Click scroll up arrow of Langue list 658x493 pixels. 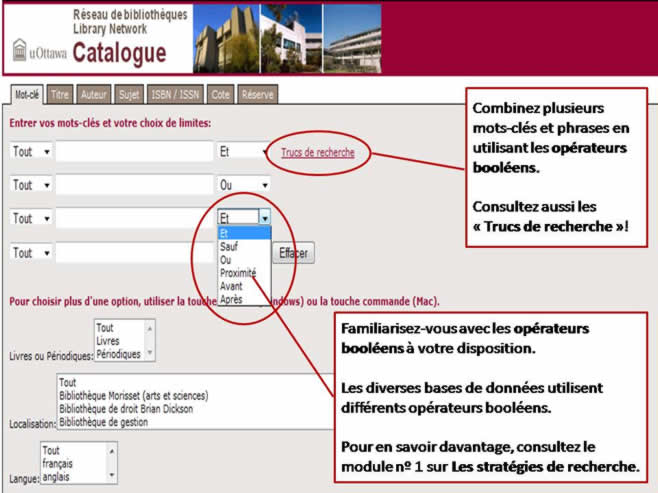point(112,451)
